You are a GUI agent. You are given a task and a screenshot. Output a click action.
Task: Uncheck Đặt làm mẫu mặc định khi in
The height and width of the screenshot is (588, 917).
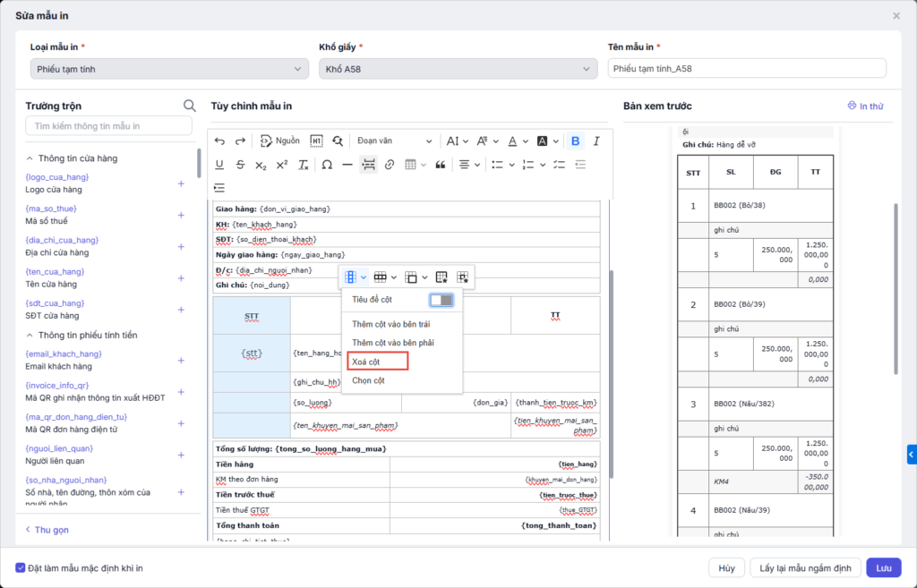21,567
